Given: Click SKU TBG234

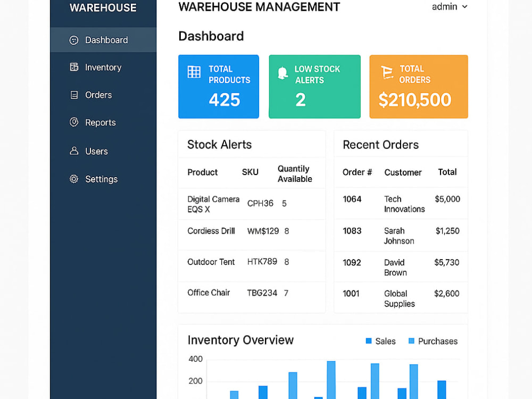Looking at the screenshot, I should pos(262,293).
